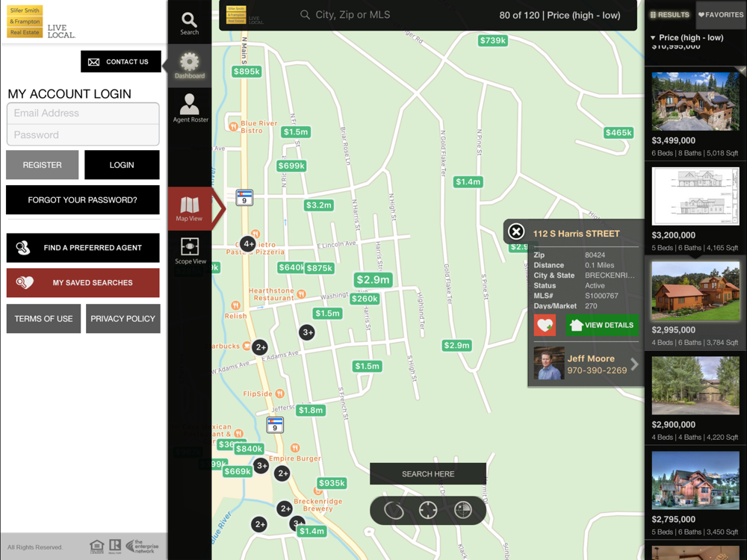This screenshot has width=747, height=560.
Task: Select the $699k map price marker
Action: [x=291, y=166]
